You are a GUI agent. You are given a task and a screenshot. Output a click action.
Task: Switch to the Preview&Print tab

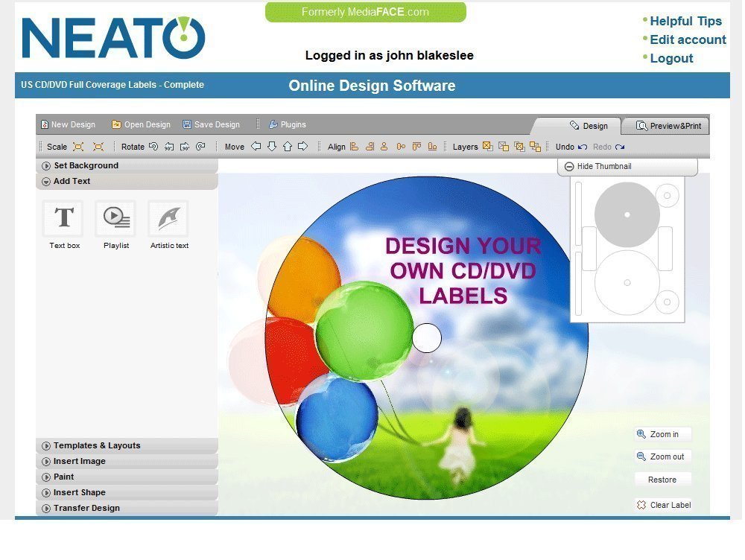point(668,126)
